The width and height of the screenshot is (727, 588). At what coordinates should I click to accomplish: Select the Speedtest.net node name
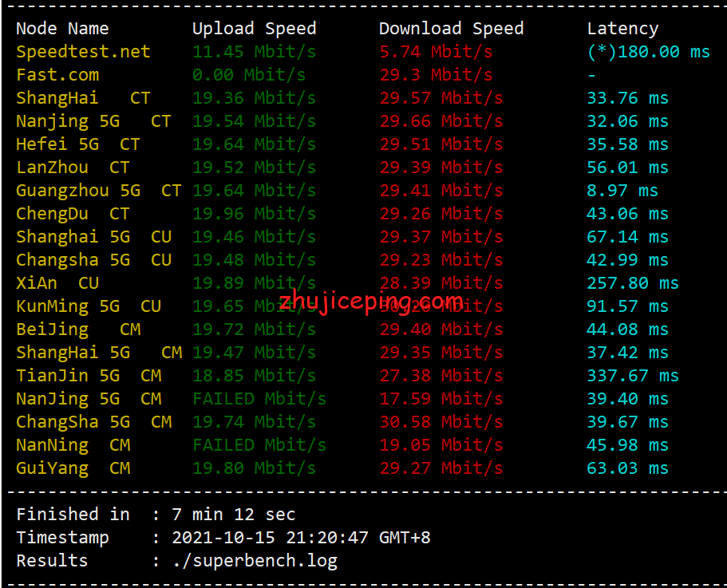point(83,52)
